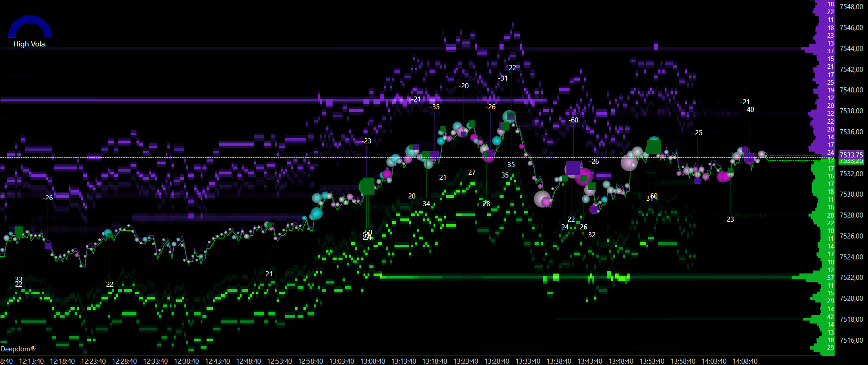Click the 7538,00 price axis label
Screen dimensions: 868x365
(x=851, y=111)
